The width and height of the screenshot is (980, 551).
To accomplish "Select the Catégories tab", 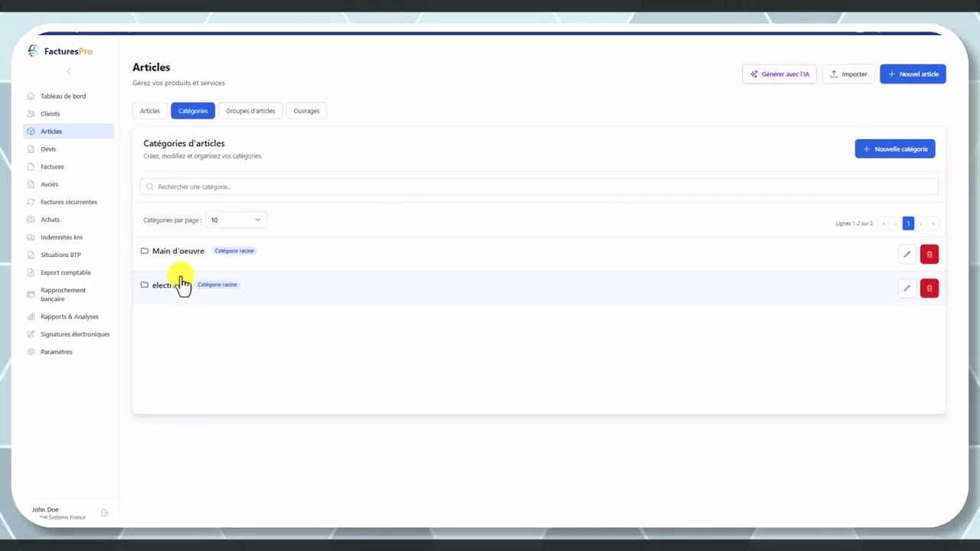I will pyautogui.click(x=193, y=111).
